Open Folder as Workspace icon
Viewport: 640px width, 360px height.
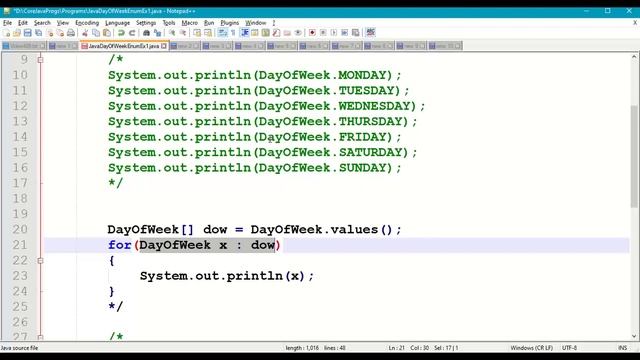pyautogui.click(x=287, y=33)
